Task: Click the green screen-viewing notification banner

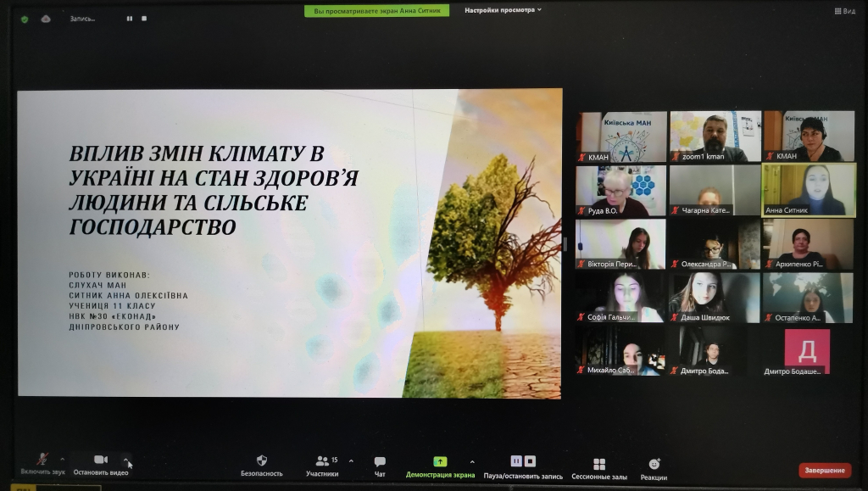Action: pos(376,10)
